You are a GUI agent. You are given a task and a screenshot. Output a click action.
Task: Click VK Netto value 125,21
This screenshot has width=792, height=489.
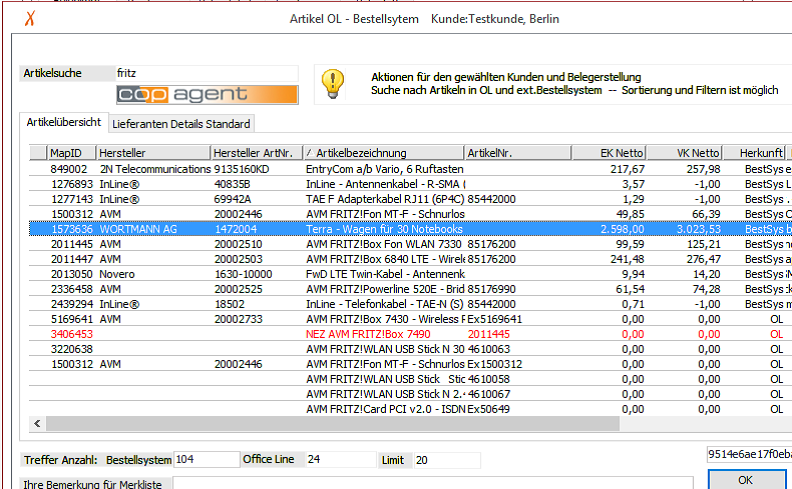[703, 244]
